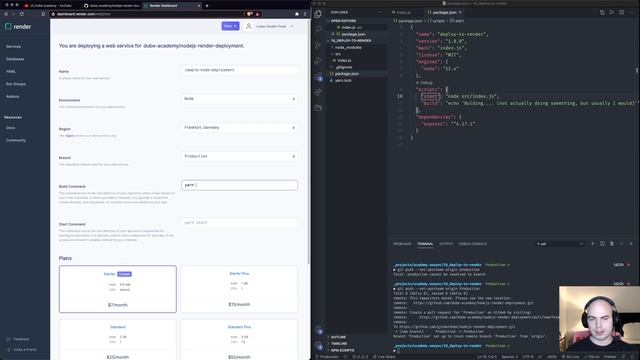Click the user avatar icon in Render header
Screen dimensions: 640x360
click(x=249, y=26)
